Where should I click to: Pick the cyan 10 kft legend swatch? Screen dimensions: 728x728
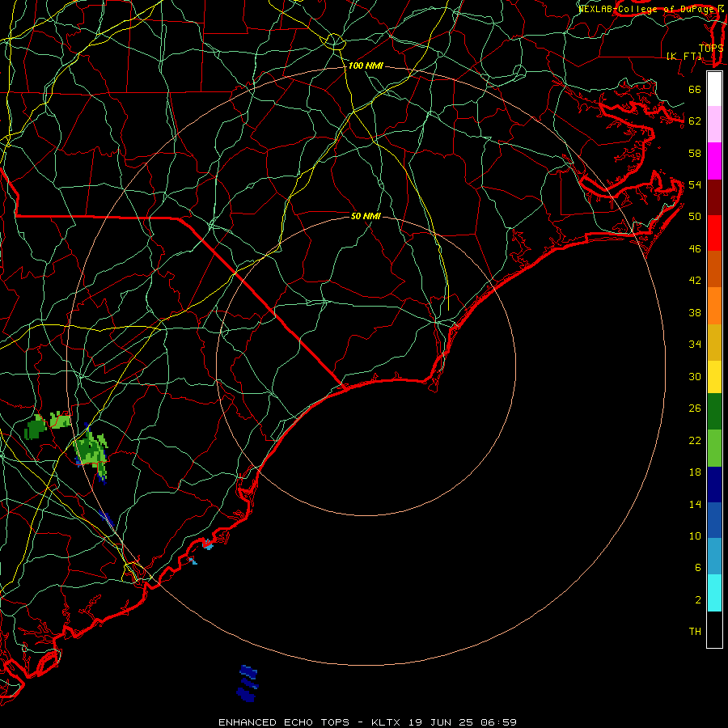tap(714, 593)
